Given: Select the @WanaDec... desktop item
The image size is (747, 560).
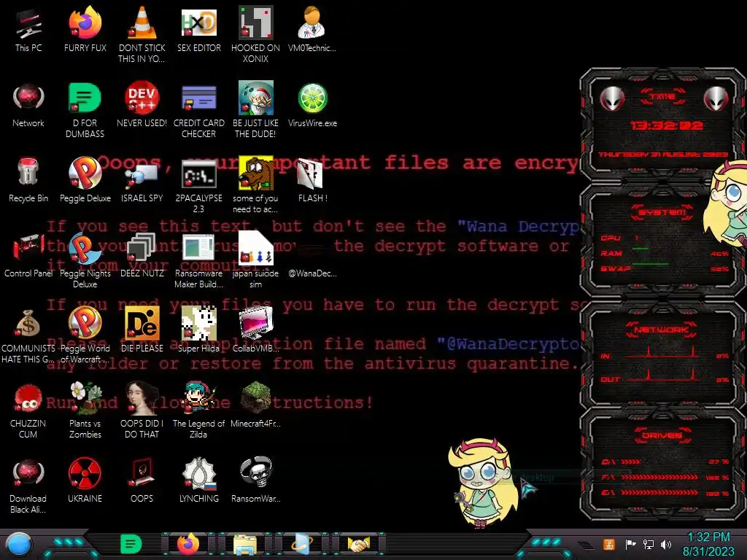Looking at the screenshot, I should pyautogui.click(x=312, y=273).
